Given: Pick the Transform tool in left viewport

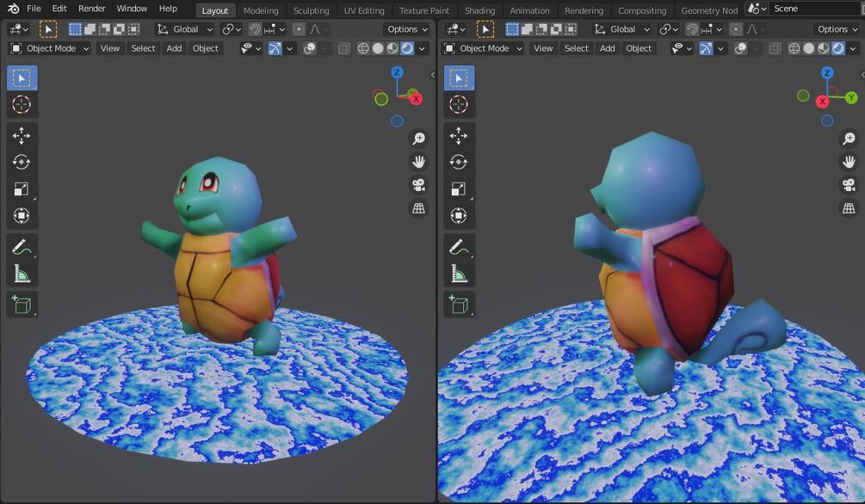Looking at the screenshot, I should pyautogui.click(x=22, y=215).
